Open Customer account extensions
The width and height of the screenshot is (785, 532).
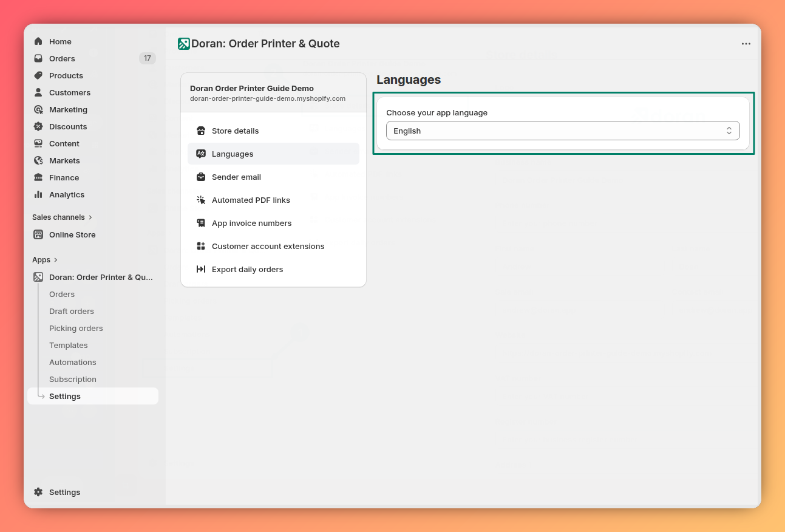[x=273, y=246]
